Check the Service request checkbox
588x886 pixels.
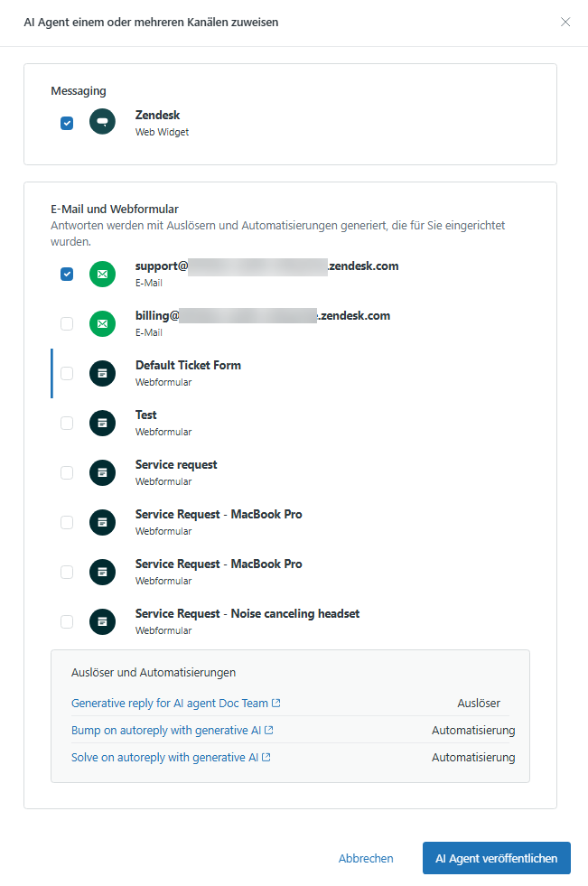tap(67, 472)
